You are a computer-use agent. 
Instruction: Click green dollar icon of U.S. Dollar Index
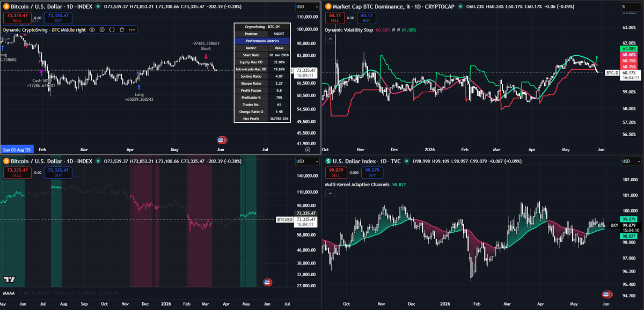[328, 161]
